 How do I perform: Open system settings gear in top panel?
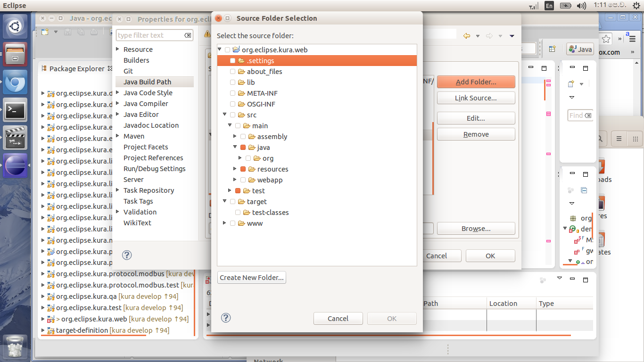point(636,5)
